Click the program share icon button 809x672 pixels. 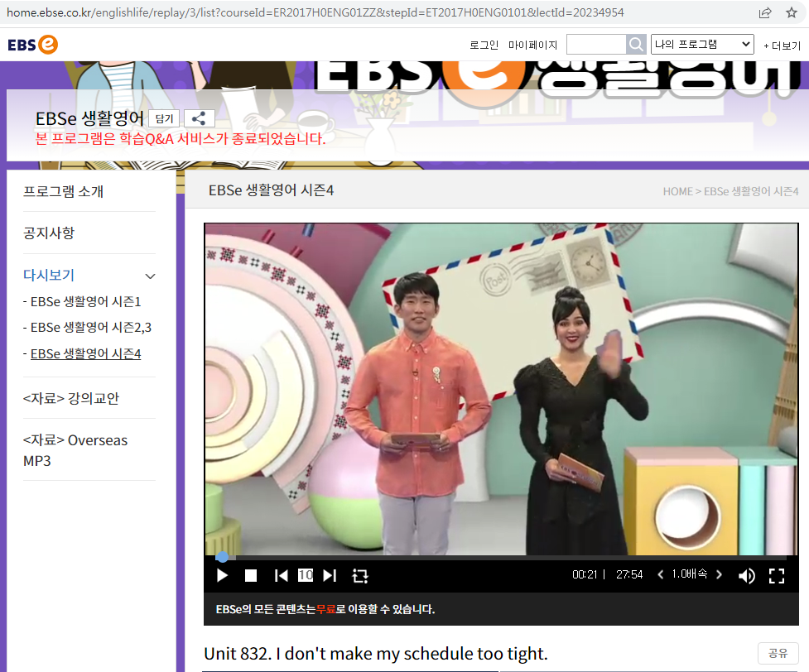(x=200, y=118)
